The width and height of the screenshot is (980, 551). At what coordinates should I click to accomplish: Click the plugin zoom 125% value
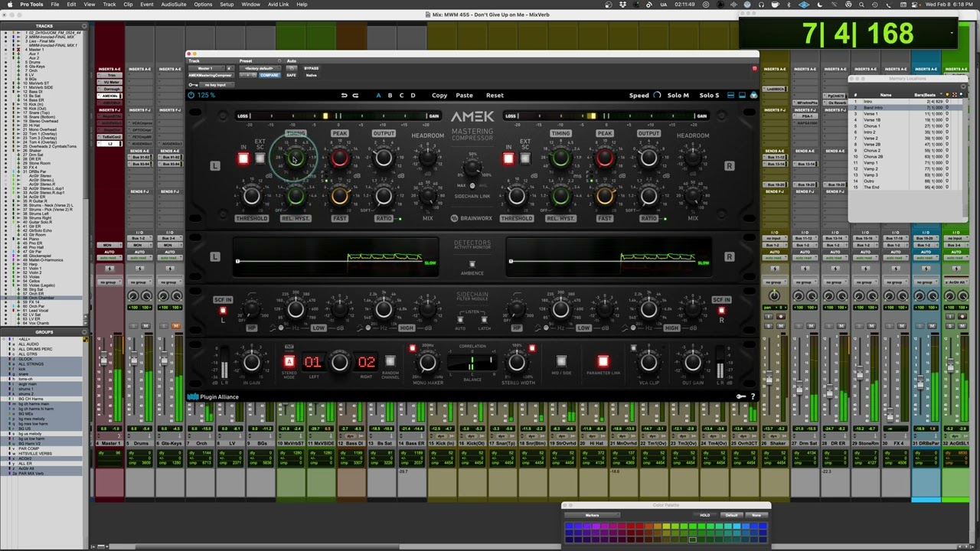point(207,96)
